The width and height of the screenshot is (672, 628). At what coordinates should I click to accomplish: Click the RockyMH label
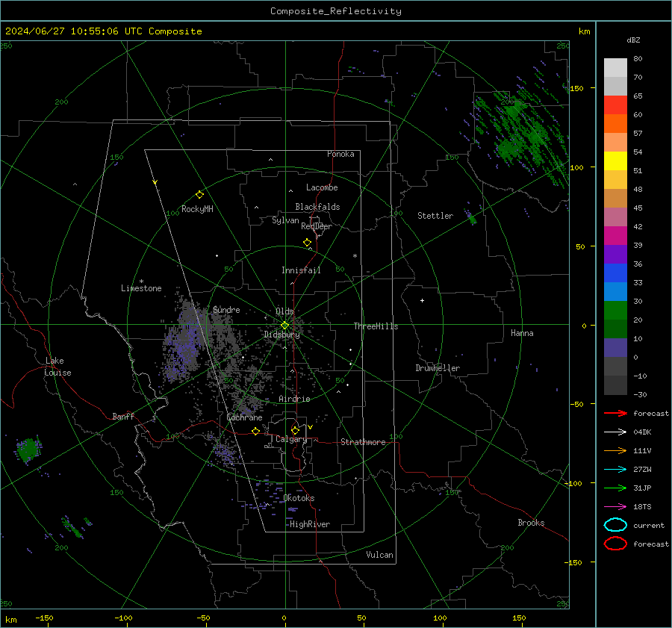(197, 209)
